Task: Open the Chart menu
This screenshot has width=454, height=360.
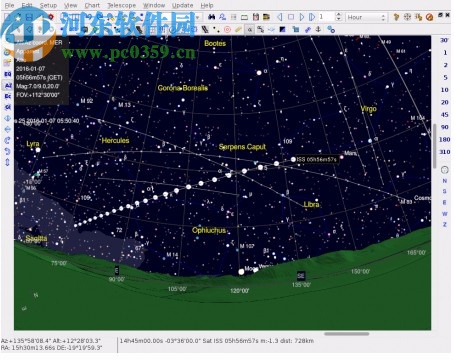Action: coord(92,5)
